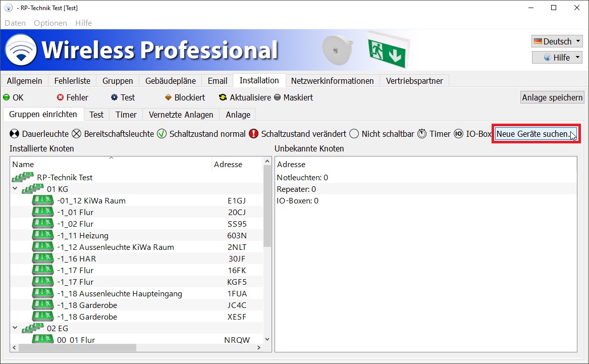This screenshot has width=589, height=364.
Task: Select the 00_01 Flur row
Action: click(137, 340)
